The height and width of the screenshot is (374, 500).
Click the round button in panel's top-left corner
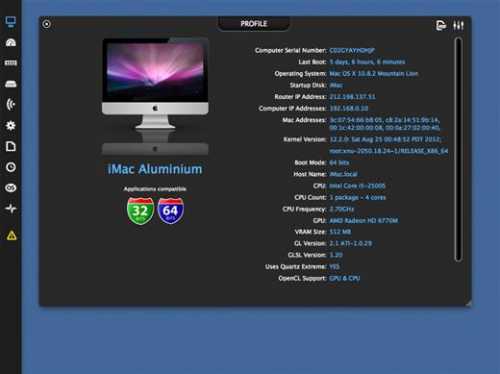pos(46,24)
